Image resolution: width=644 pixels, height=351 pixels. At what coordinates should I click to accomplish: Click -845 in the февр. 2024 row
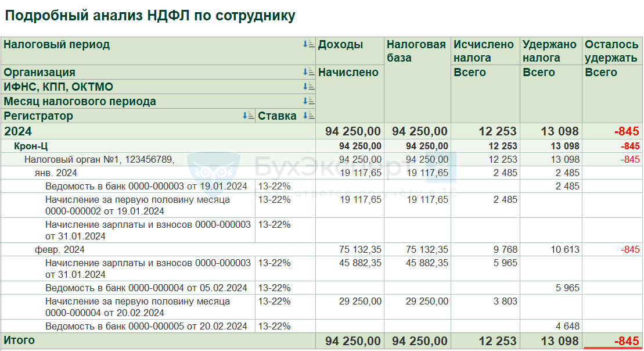[x=630, y=249]
